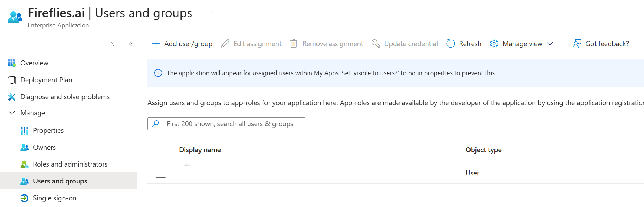
Task: Click the search all users & groups field
Action: [x=230, y=124]
